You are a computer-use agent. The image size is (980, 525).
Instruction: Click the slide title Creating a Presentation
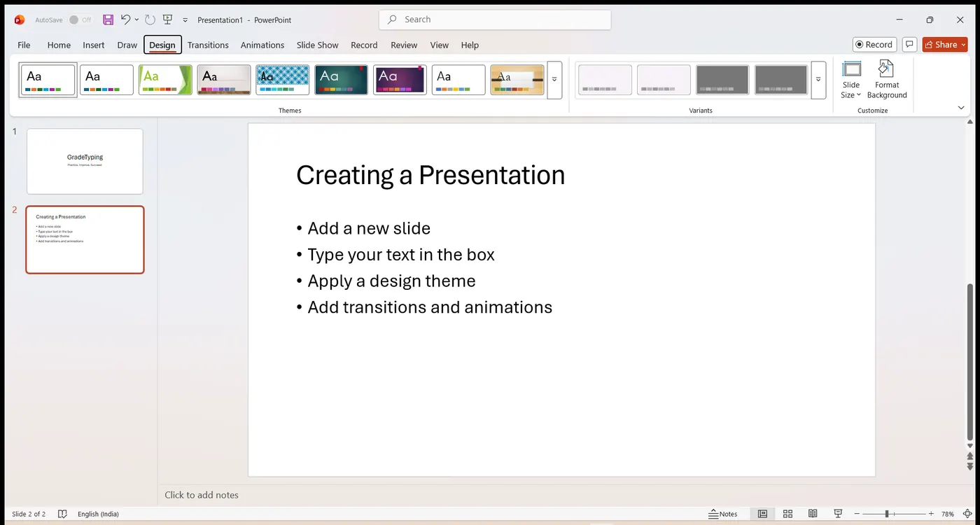[430, 175]
